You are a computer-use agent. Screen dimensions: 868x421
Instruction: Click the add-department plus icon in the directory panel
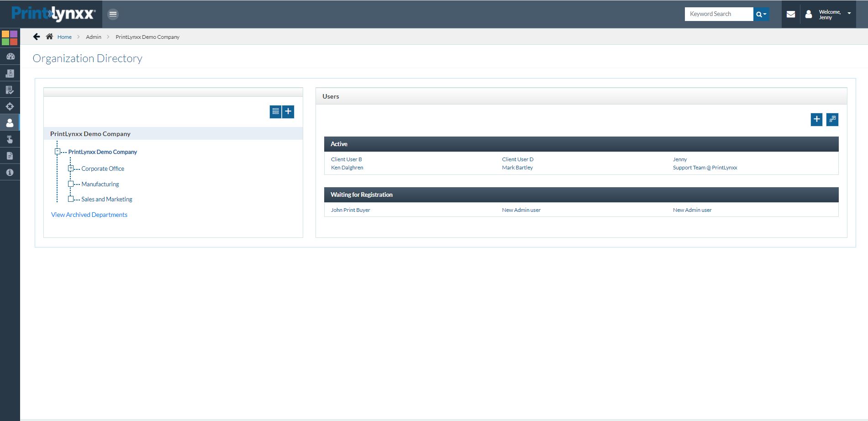[x=288, y=111]
